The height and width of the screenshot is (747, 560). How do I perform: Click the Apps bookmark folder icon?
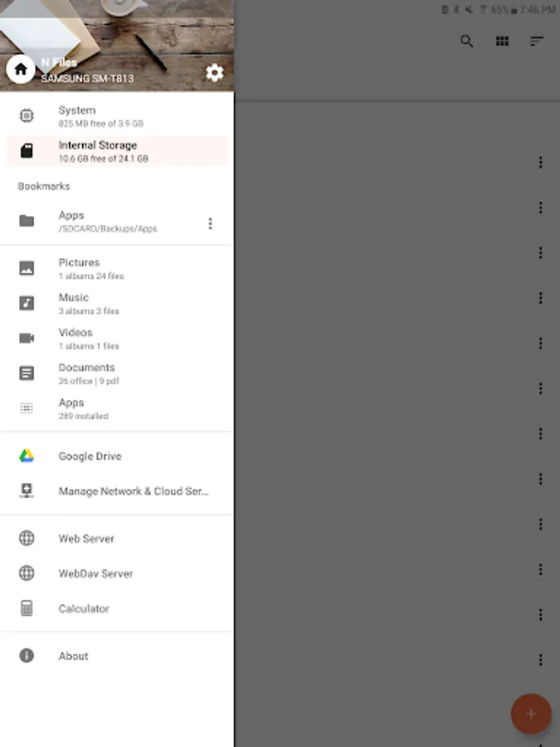coord(27,221)
